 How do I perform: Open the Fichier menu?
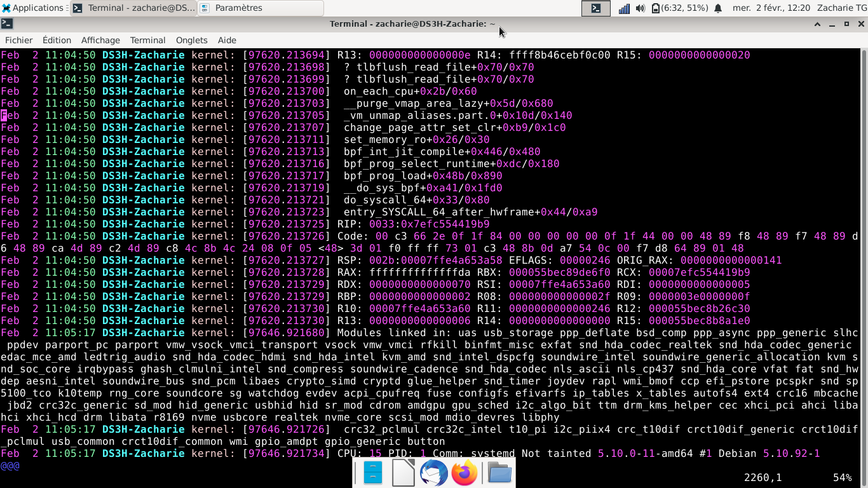[18, 40]
